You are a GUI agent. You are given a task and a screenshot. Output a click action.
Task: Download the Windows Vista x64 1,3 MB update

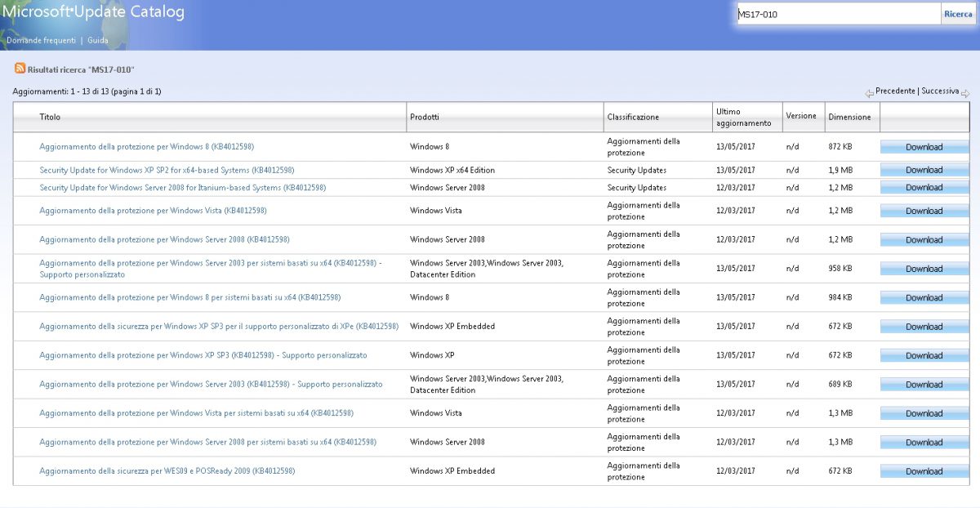(924, 413)
